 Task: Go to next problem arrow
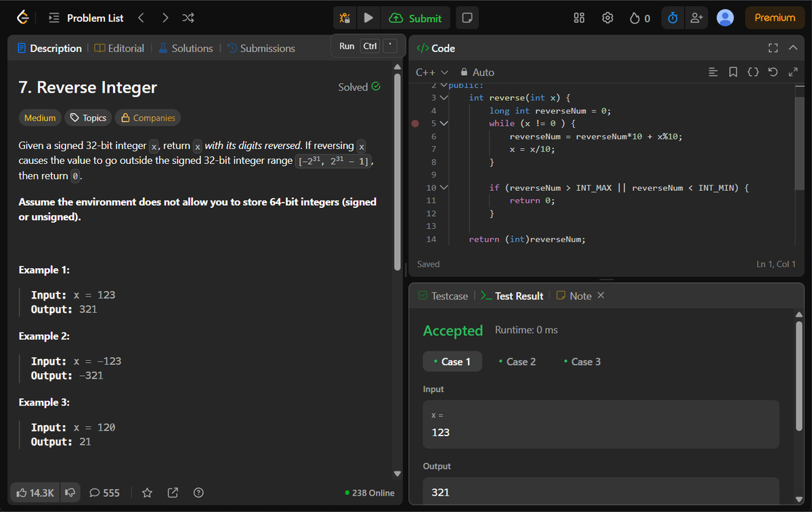point(165,18)
